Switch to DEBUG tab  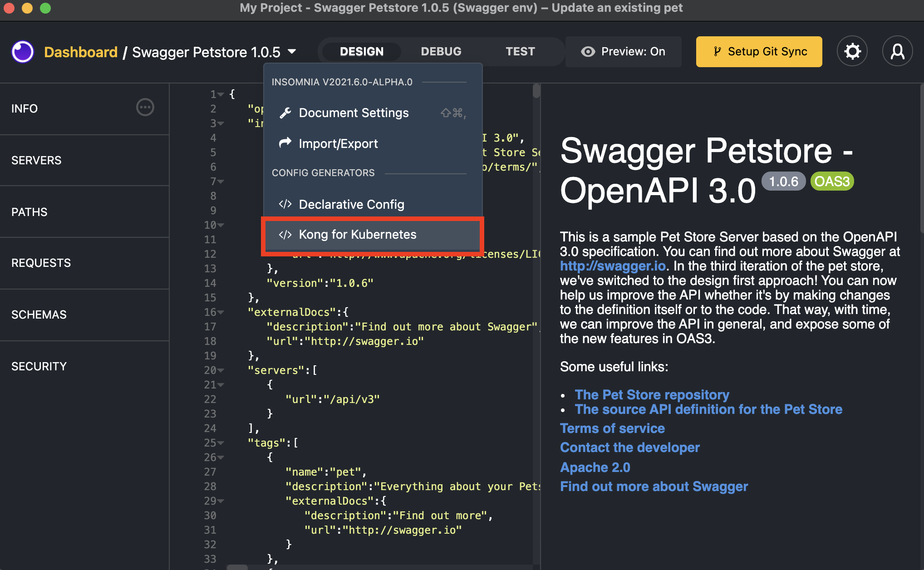coord(440,51)
